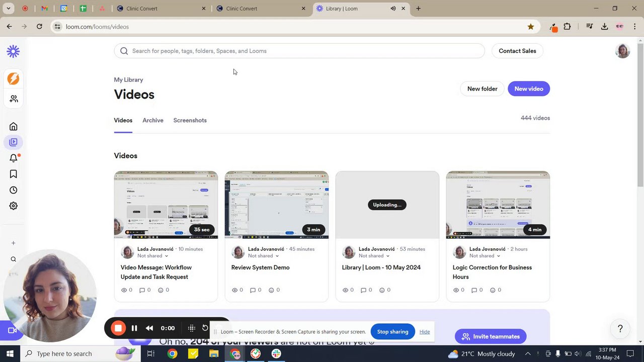644x362 pixels.
Task: Open the help question mark button
Action: (620, 329)
